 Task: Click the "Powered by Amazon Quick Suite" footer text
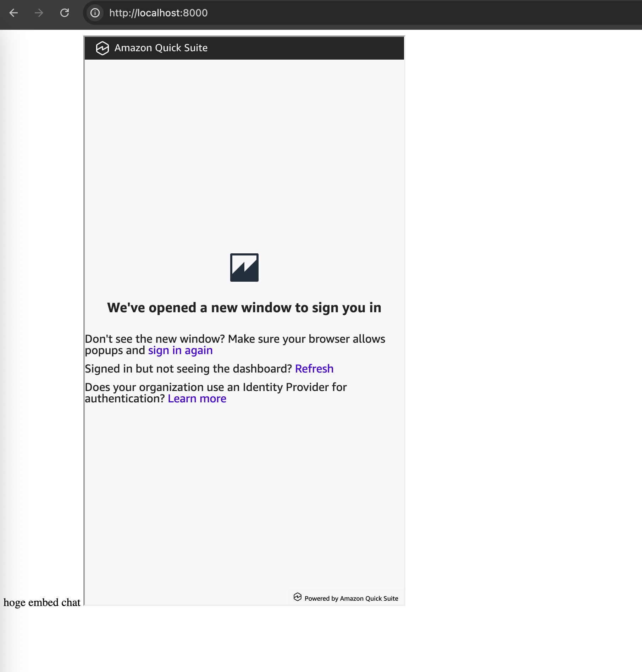(351, 599)
